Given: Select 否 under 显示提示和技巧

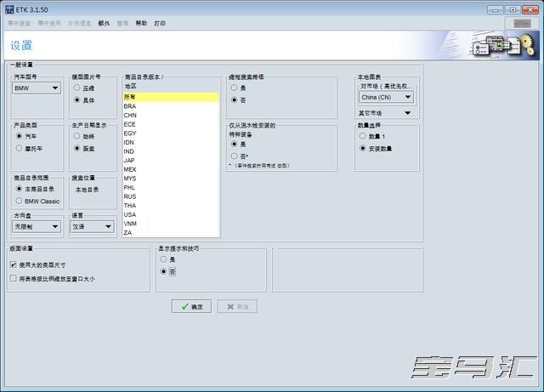Looking at the screenshot, I should pos(164,271).
